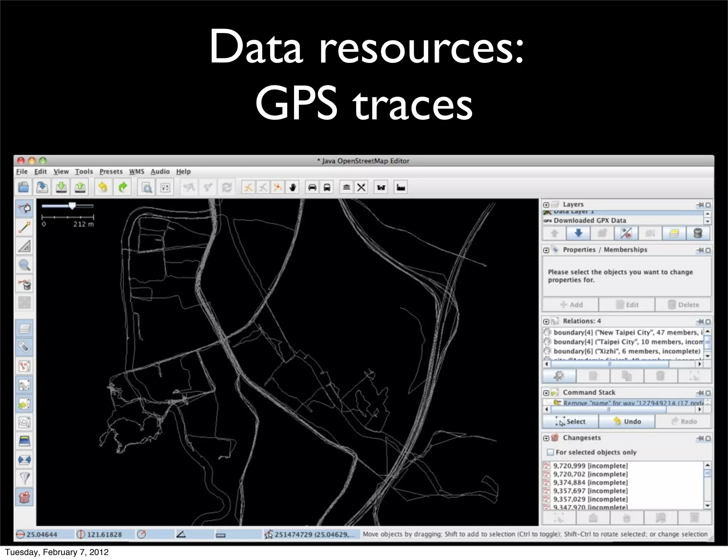Click the green Redo arrow icon
This screenshot has width=728, height=560.
123,187
